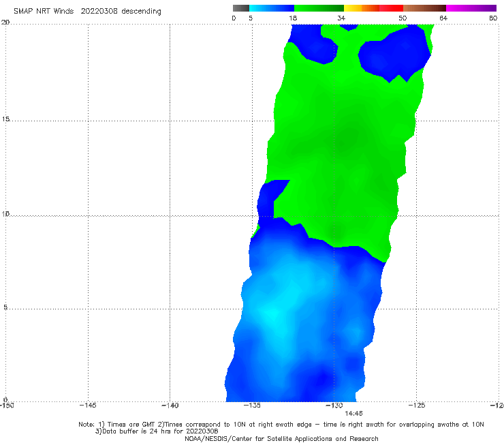
Task: Click the green segment of the color bar
Action: pos(319,8)
